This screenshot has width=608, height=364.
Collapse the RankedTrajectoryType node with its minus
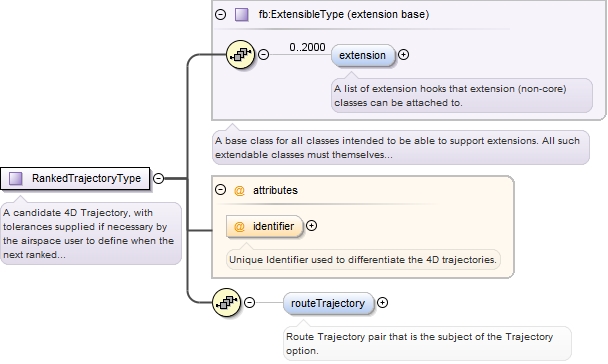pos(158,178)
